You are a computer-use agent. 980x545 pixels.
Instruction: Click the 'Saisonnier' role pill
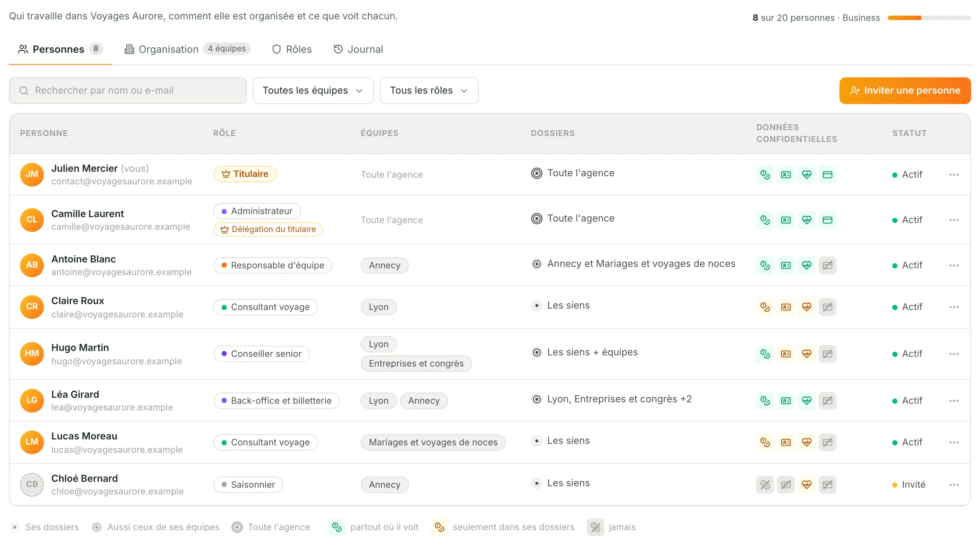click(x=248, y=484)
